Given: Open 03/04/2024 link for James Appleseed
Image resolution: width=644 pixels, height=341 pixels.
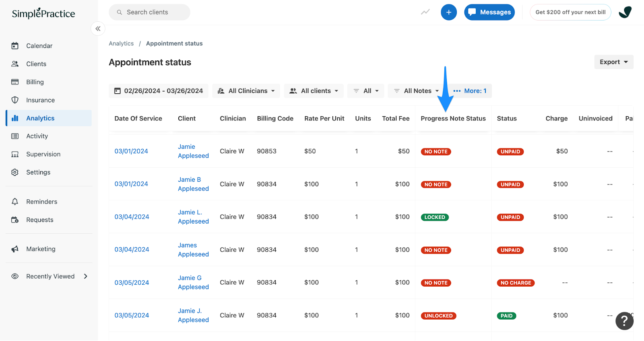Looking at the screenshot, I should pyautogui.click(x=132, y=250).
